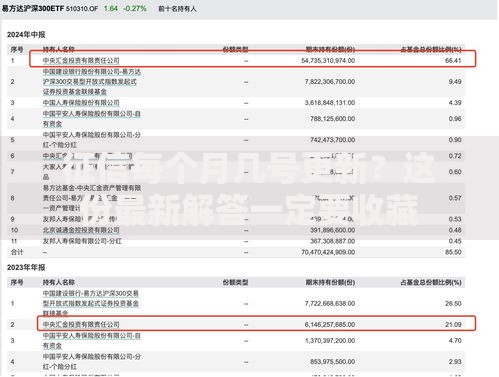Screen dimensions: 499x377
Task: Click the 合计 total row label
Action: pos(17,252)
